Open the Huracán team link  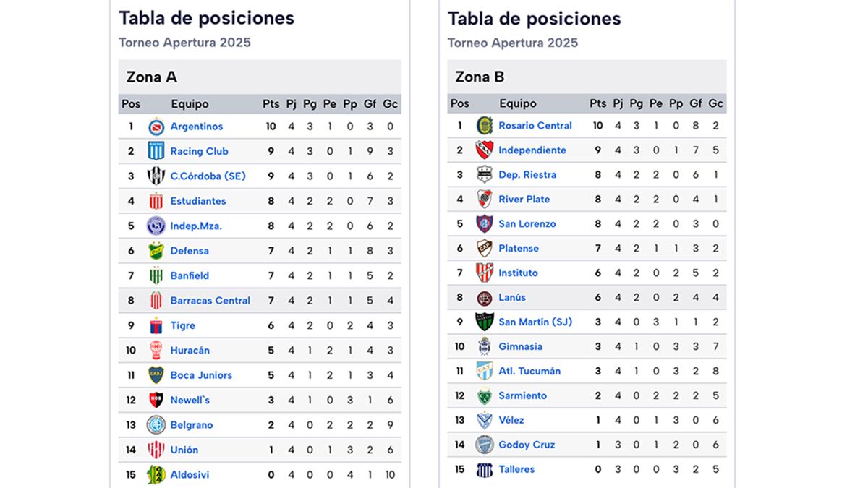coord(190,351)
